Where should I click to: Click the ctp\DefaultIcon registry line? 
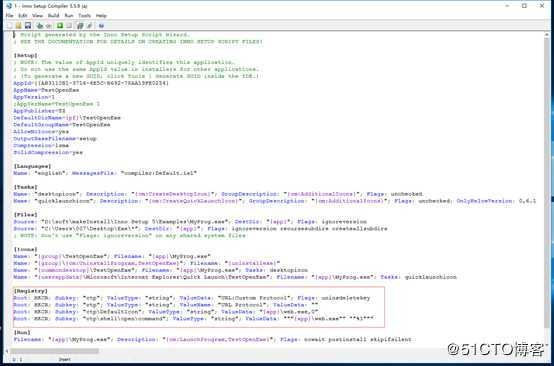pos(166,312)
